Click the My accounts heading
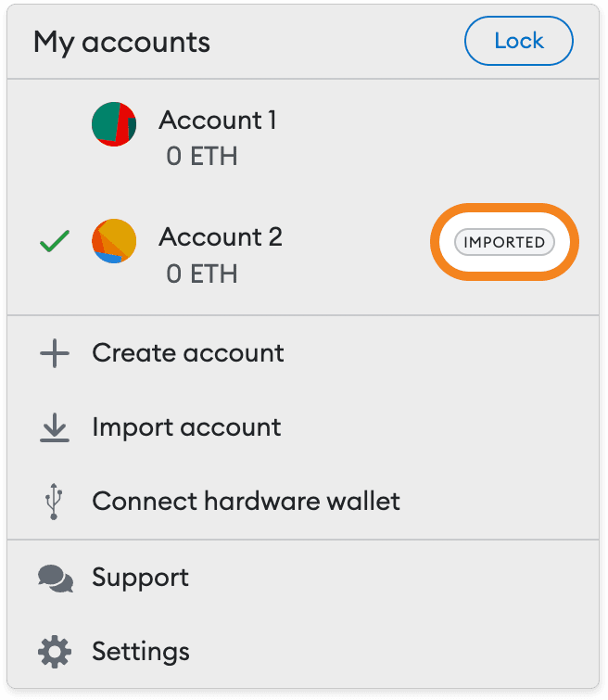 [x=121, y=42]
